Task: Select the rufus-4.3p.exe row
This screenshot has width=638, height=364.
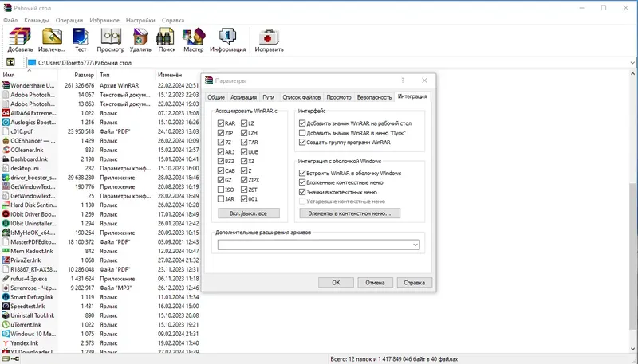Action: point(100,279)
